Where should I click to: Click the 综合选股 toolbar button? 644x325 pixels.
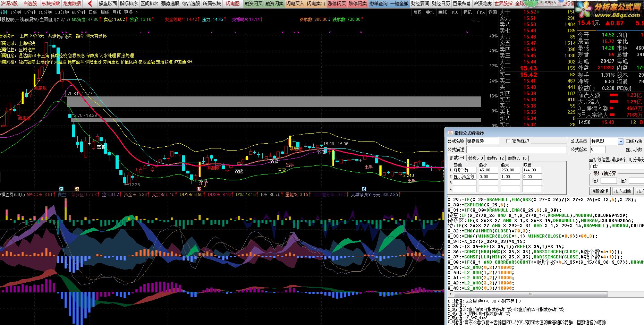(191, 3)
